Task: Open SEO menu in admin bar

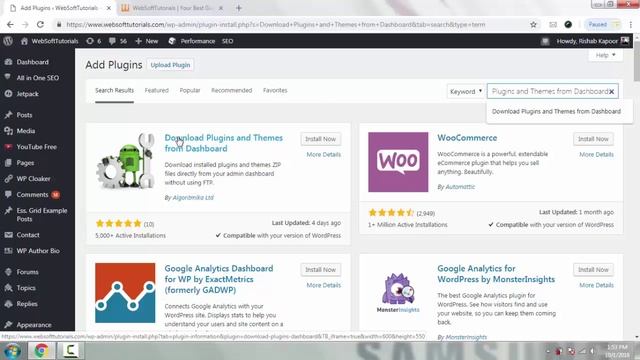Action: (x=227, y=41)
